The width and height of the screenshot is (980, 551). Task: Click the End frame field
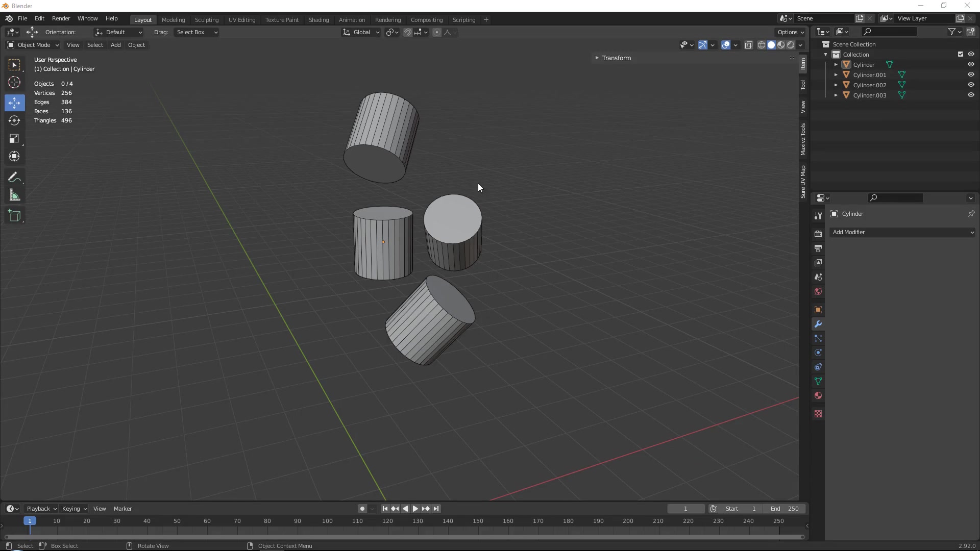785,509
